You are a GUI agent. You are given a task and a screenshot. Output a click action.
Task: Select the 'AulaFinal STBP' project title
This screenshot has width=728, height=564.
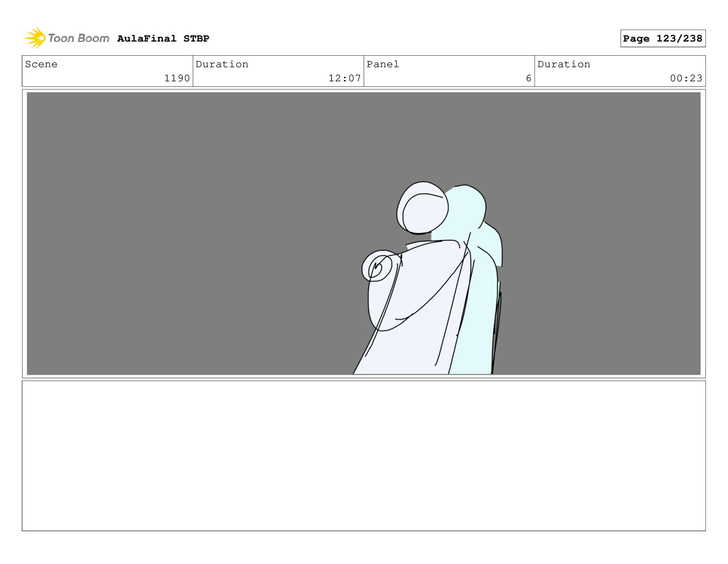163,38
